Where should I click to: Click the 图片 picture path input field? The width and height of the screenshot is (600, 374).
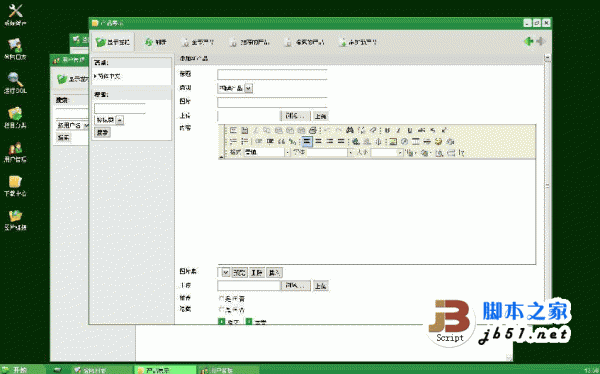tap(272, 102)
